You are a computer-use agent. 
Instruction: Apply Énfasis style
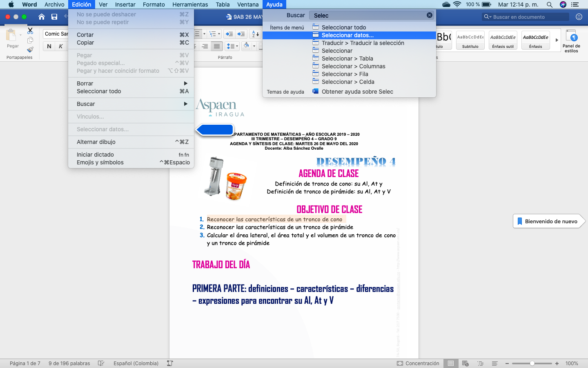536,40
